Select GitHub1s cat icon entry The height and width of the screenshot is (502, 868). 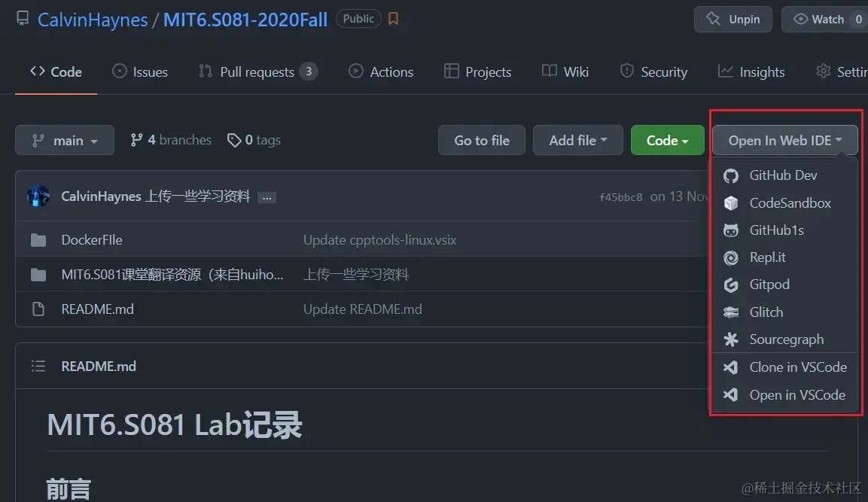784,230
